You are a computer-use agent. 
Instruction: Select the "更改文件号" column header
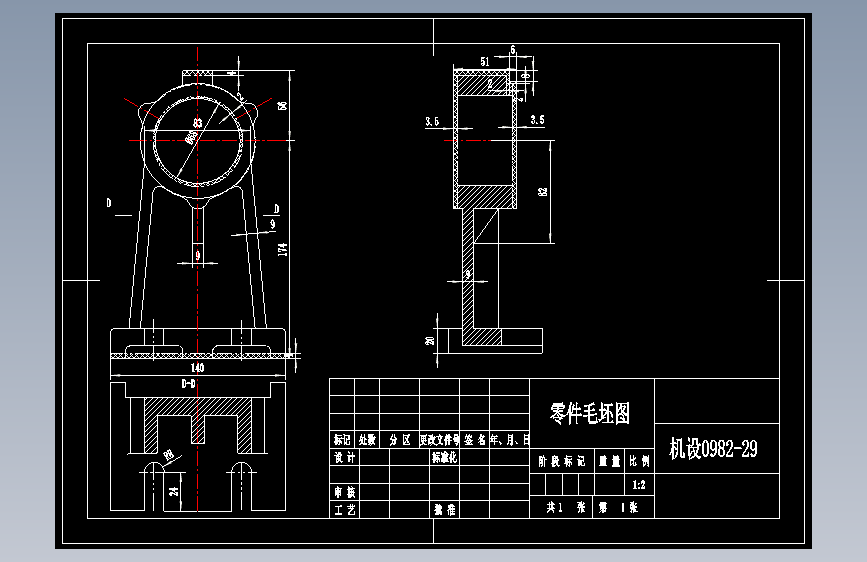pos(440,440)
